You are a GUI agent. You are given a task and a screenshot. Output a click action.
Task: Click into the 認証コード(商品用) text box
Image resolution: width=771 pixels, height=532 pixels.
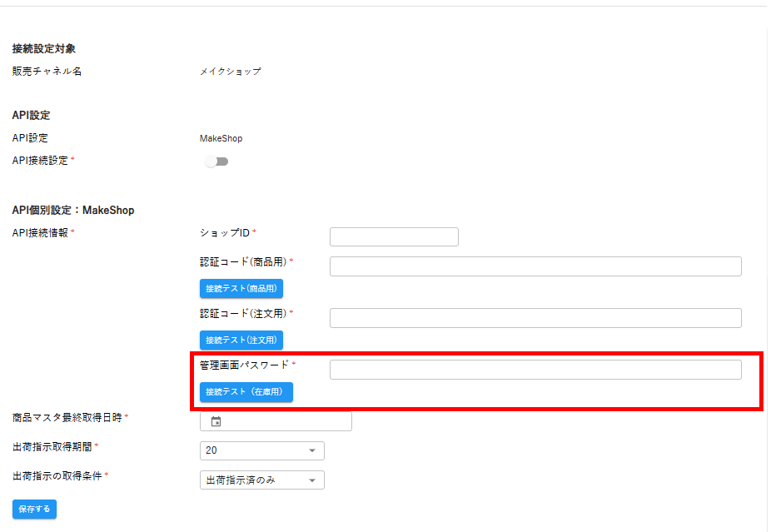click(x=535, y=266)
